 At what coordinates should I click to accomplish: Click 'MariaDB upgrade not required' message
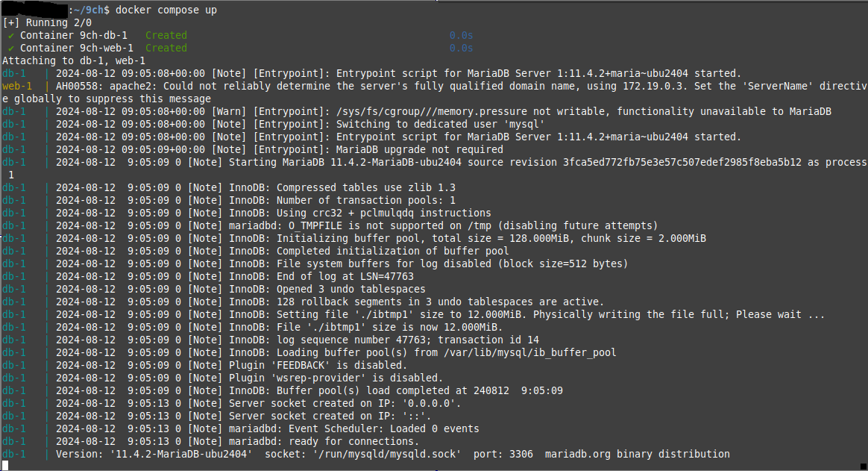(420, 149)
